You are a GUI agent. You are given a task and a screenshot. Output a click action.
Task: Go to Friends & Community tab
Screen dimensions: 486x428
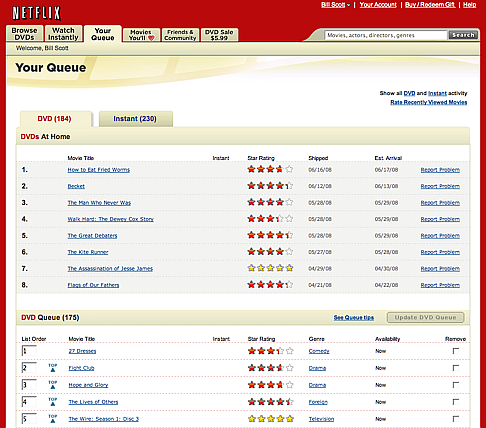[x=180, y=35]
